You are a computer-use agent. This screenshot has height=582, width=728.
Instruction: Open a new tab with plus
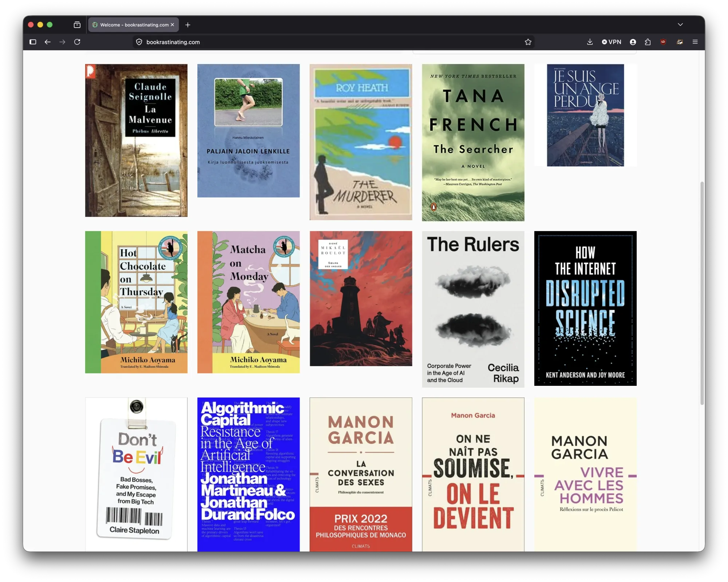pos(188,25)
